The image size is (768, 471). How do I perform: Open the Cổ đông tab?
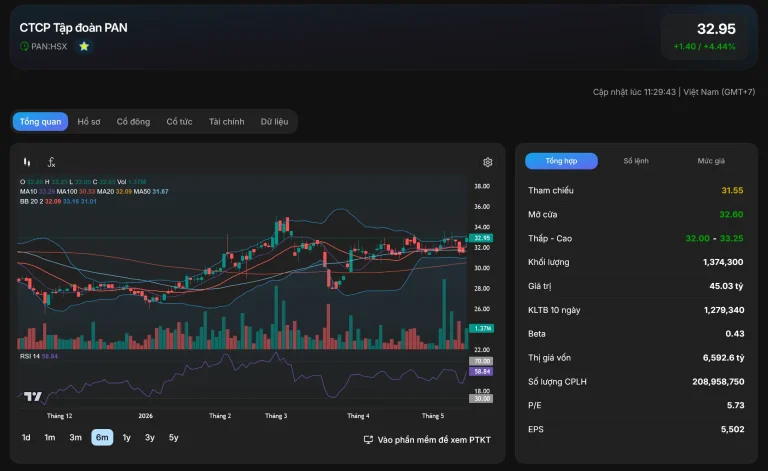pos(133,121)
